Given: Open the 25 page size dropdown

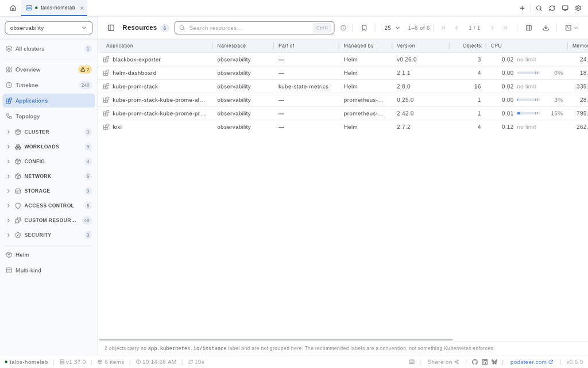Looking at the screenshot, I should coord(392,28).
